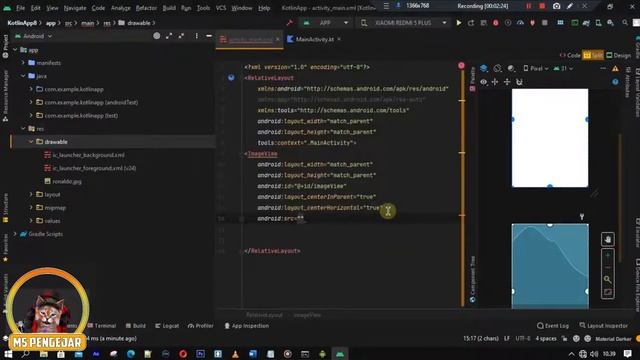The width and height of the screenshot is (640, 360).
Task: Select the mipmap folder
Action: pyautogui.click(x=55, y=207)
